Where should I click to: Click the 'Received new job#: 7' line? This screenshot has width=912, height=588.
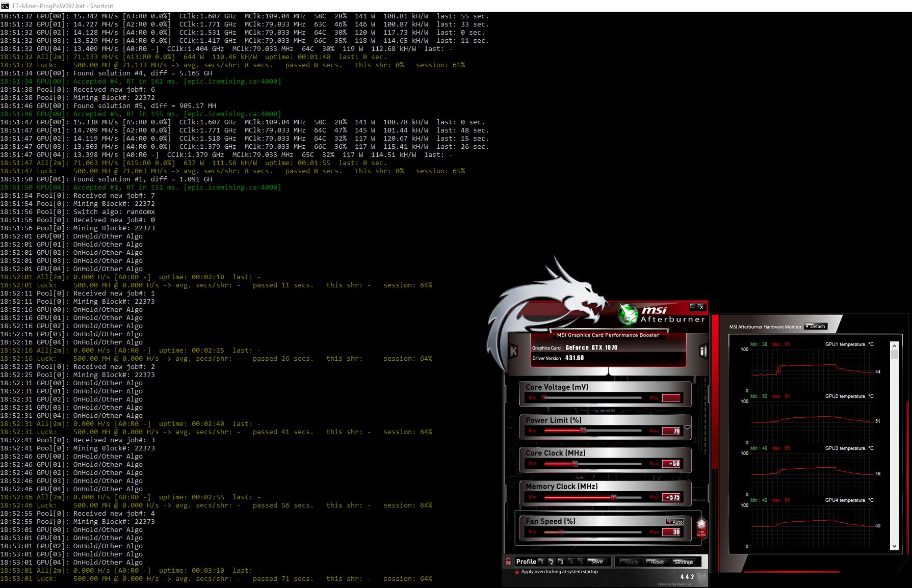click(x=77, y=196)
